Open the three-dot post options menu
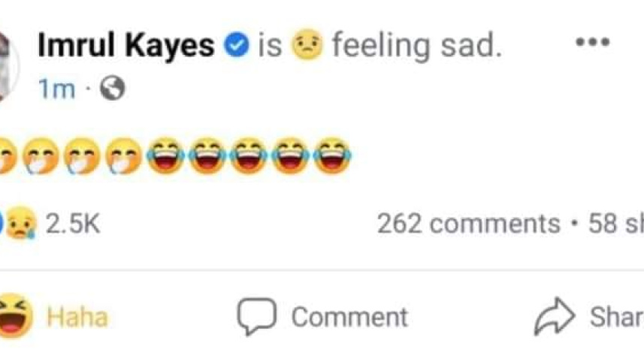644x362 pixels. coord(591,43)
